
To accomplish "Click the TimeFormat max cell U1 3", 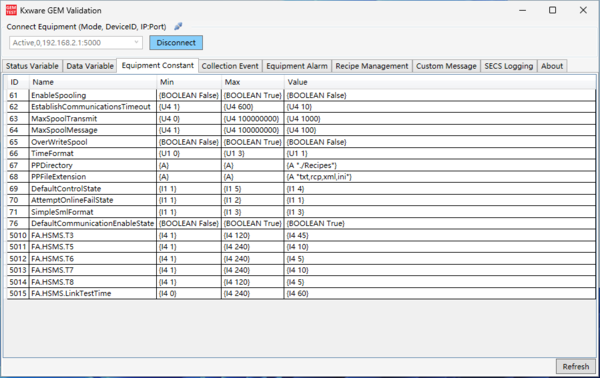I will 253,153.
